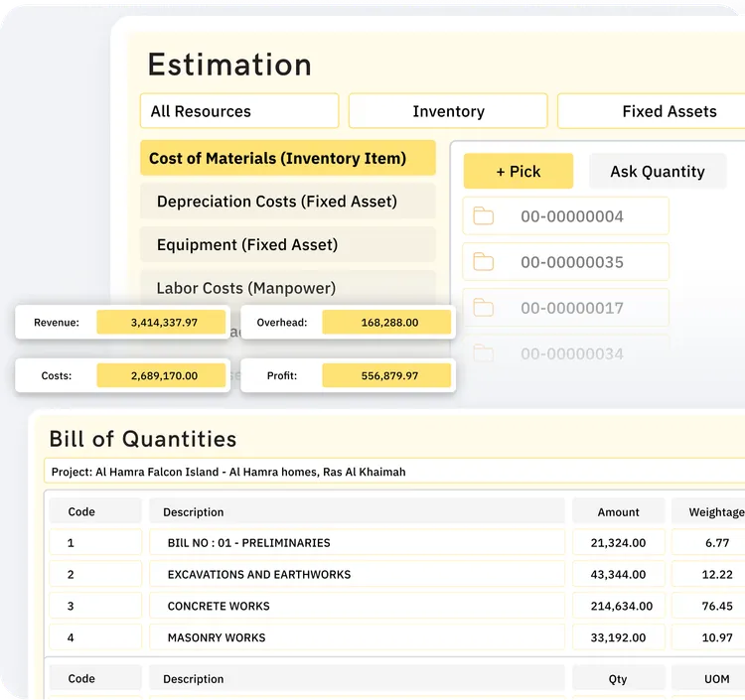Click the Ask Quantity button

(658, 171)
